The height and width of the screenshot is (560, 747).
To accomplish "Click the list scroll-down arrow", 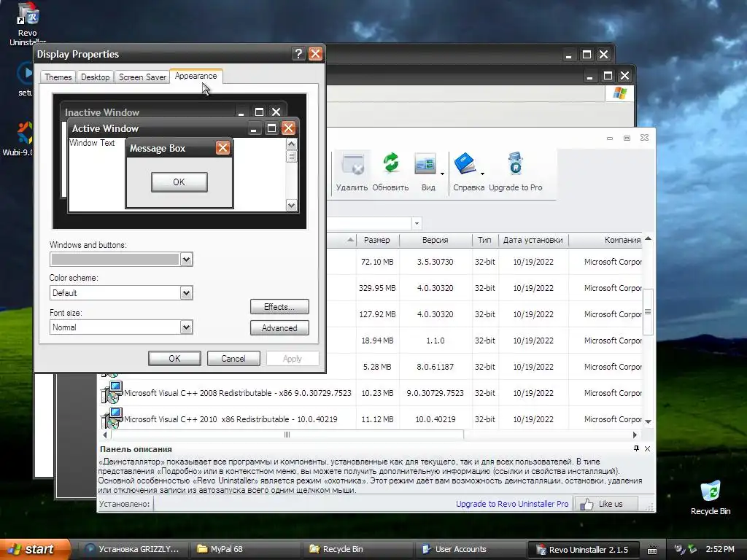I will click(648, 421).
